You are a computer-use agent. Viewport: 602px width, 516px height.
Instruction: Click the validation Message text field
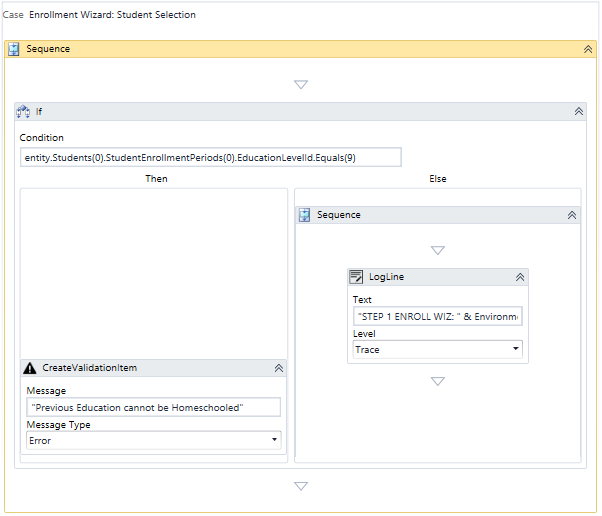153,407
